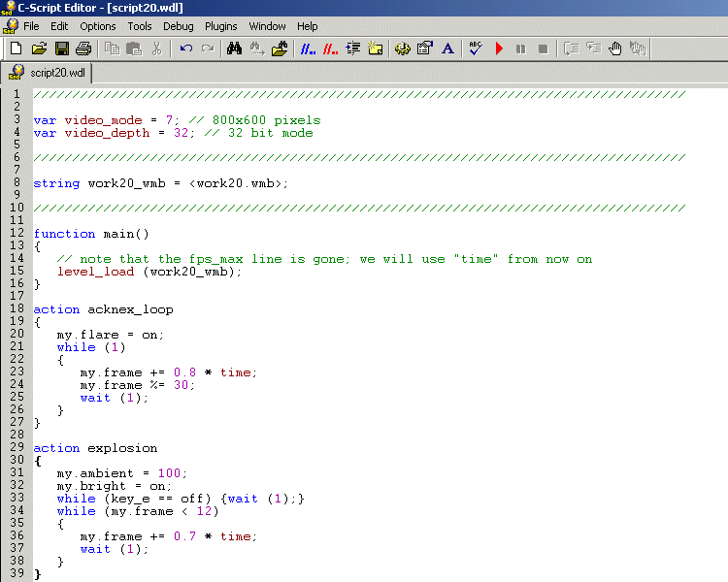Open Find with the binoculars icon

(234, 48)
